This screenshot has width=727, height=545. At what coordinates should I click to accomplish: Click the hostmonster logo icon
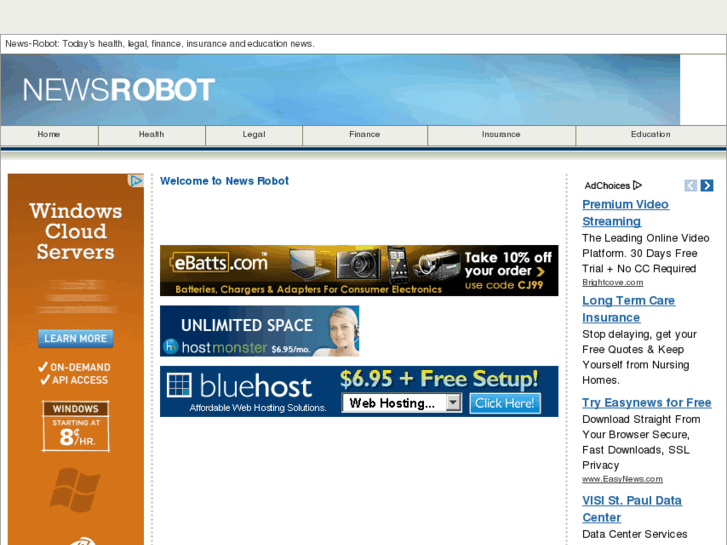coord(171,346)
